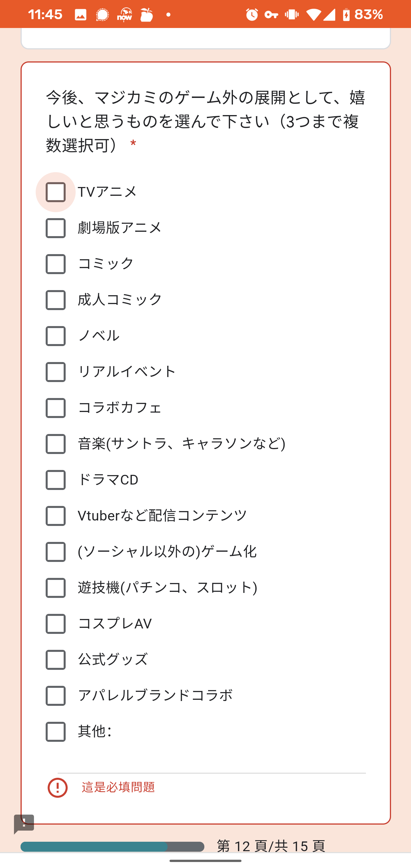
Task: Select the コミック checkbox
Action: (56, 264)
